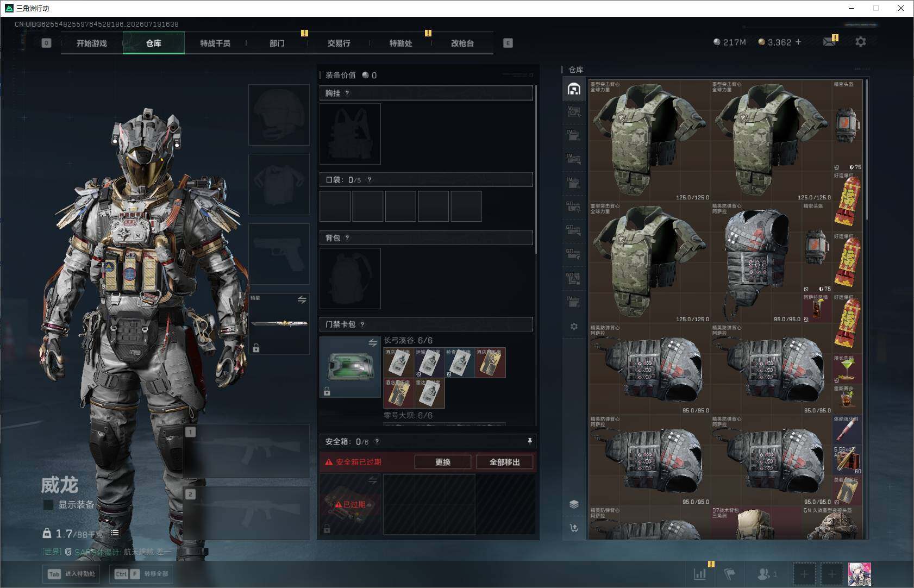This screenshot has height=588, width=914.
Task: Select primary weapon slot 2
Action: click(247, 513)
